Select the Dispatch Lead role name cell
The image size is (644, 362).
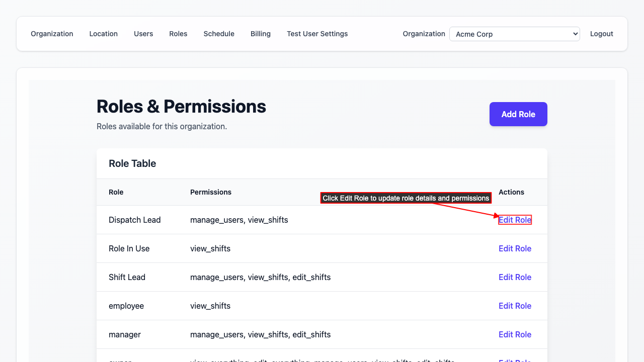click(135, 220)
